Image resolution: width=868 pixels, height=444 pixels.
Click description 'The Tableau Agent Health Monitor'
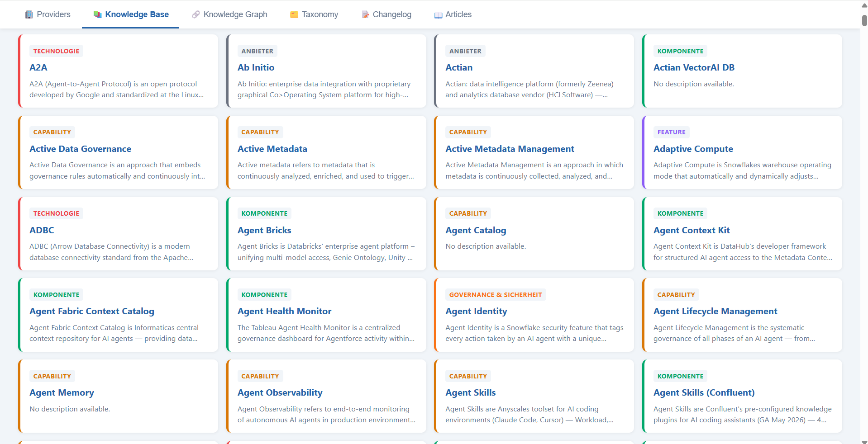coord(326,333)
